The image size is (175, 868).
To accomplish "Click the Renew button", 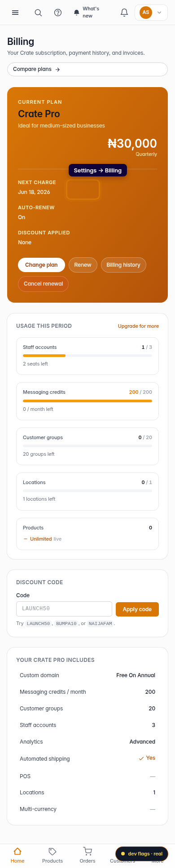I will point(83,265).
